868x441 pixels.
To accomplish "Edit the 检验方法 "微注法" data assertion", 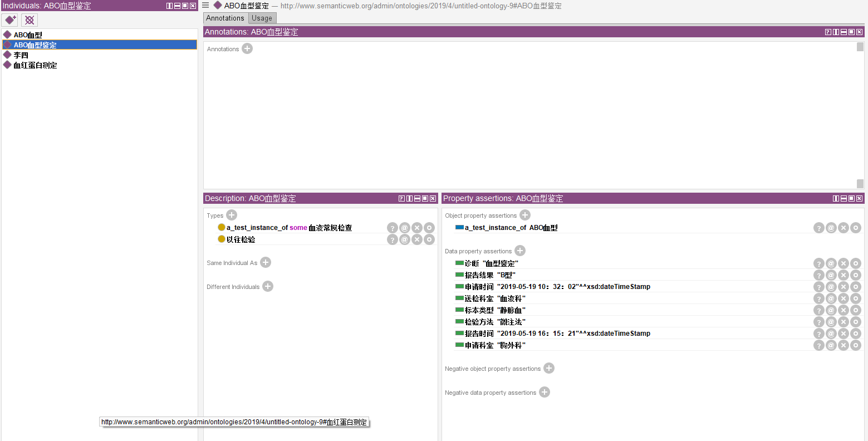I will tap(856, 322).
